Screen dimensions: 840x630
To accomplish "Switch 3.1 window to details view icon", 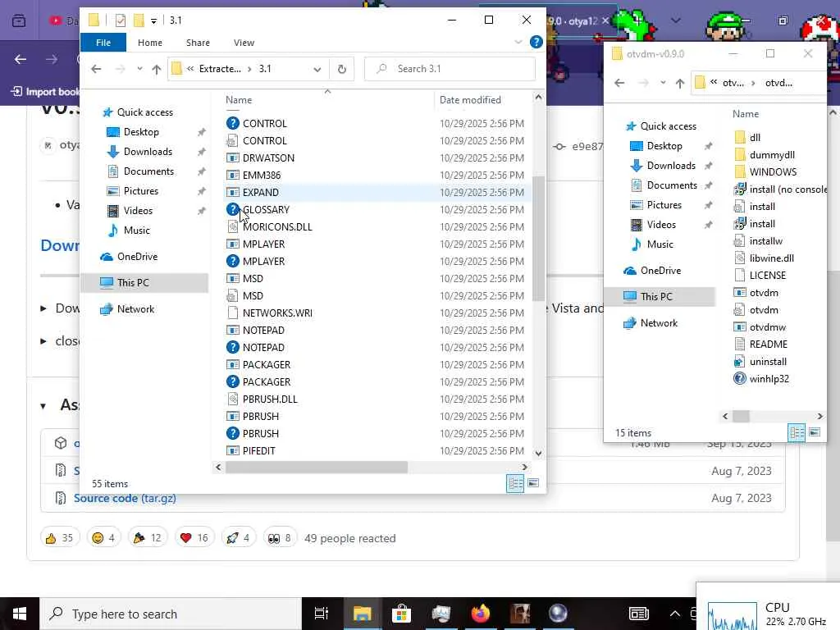I will [515, 483].
